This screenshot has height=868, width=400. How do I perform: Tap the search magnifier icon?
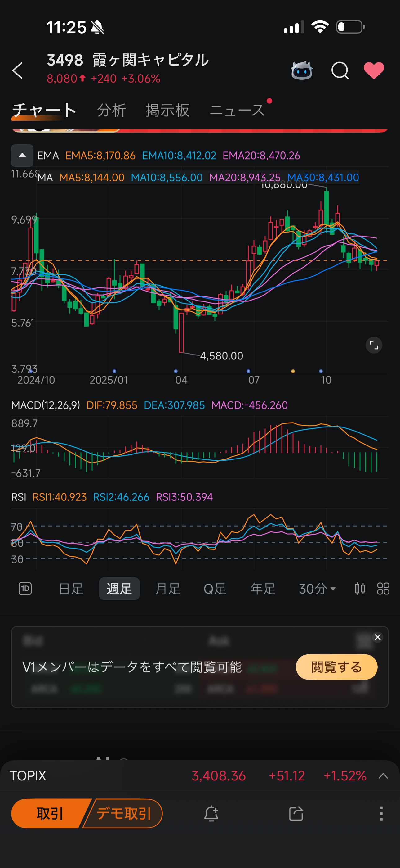pyautogui.click(x=340, y=70)
